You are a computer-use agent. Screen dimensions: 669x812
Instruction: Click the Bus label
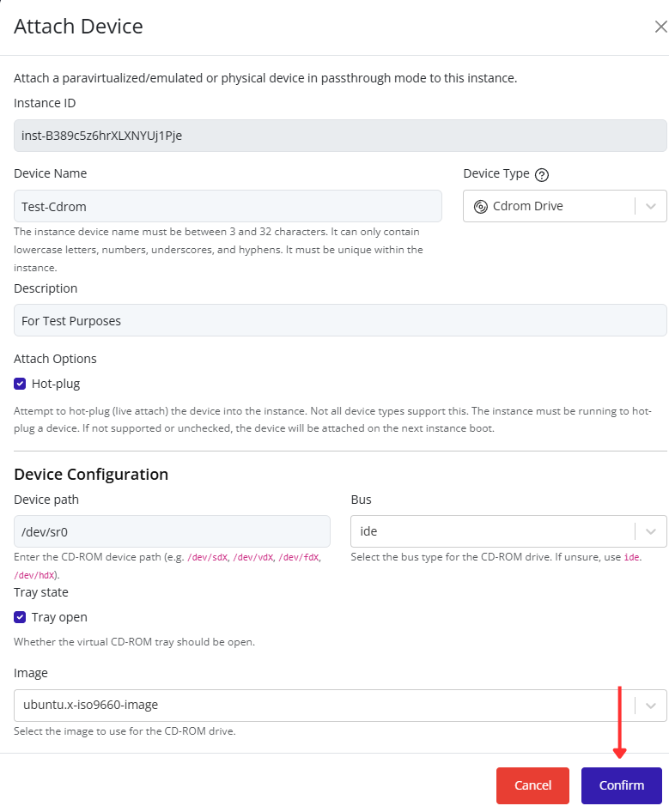(362, 500)
